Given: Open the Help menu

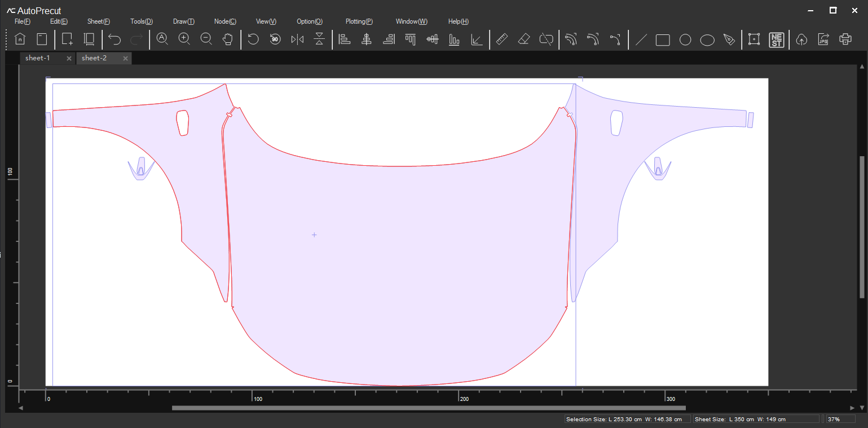Looking at the screenshot, I should 459,21.
